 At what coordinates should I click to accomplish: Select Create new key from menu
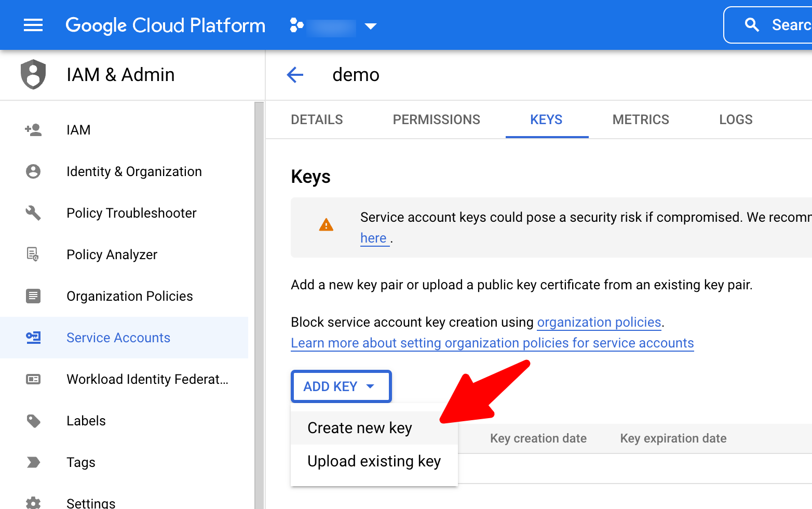[x=359, y=428]
